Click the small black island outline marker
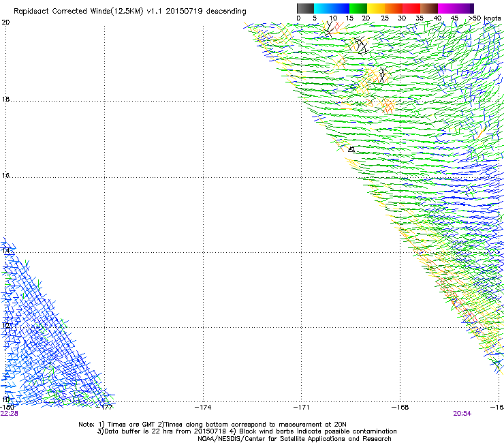Viewport: 504px width, 443px height. tap(351, 149)
